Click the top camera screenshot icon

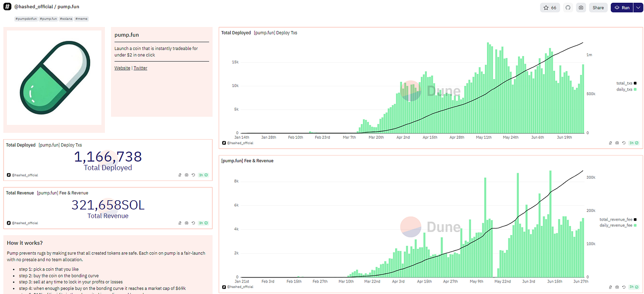(x=581, y=8)
